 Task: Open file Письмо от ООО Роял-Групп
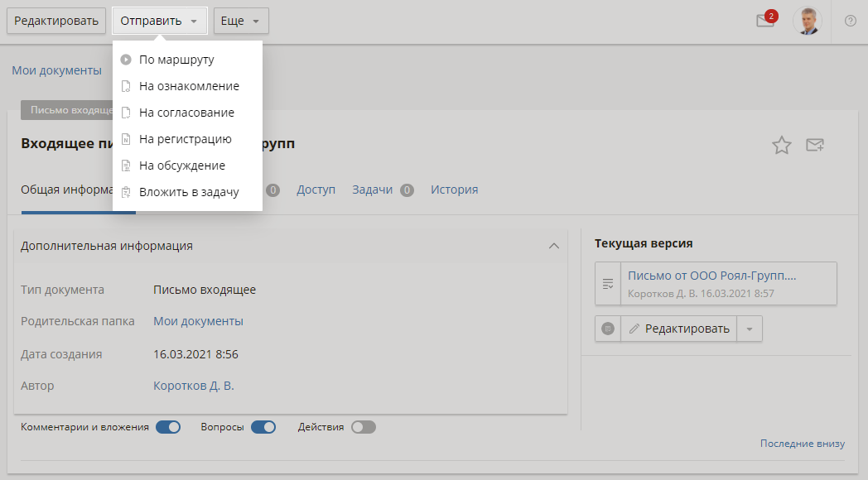coord(712,276)
